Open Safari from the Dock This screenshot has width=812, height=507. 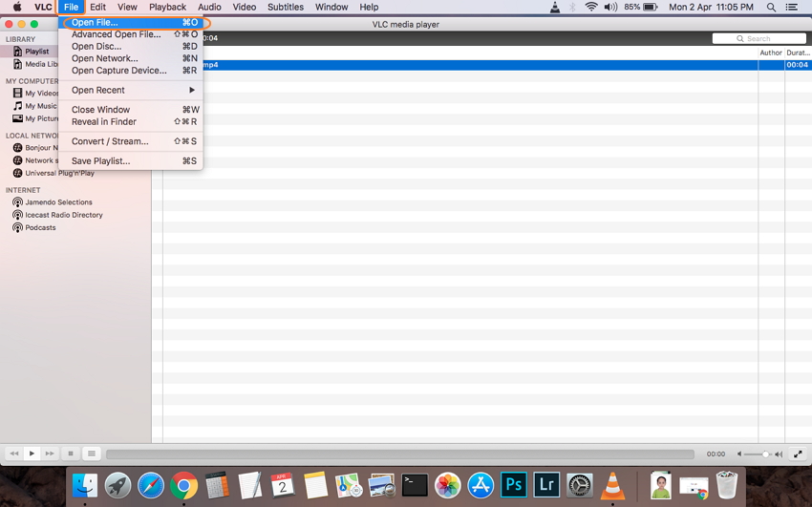[151, 486]
